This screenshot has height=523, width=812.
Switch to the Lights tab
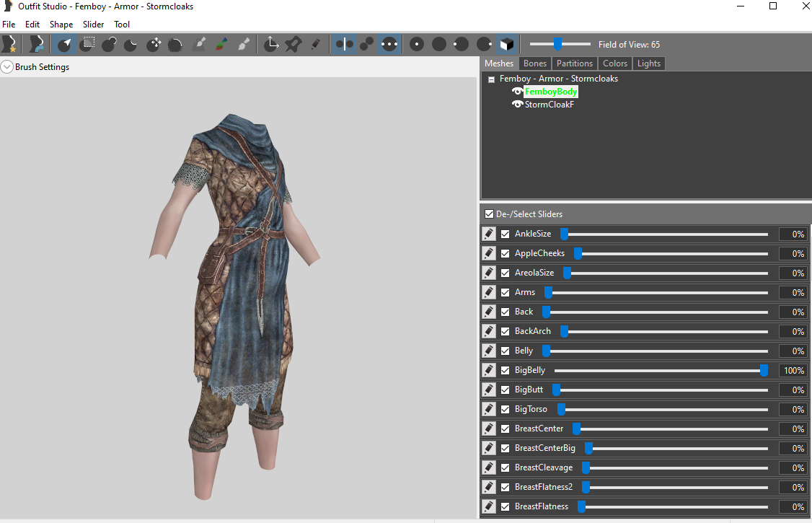pos(648,63)
